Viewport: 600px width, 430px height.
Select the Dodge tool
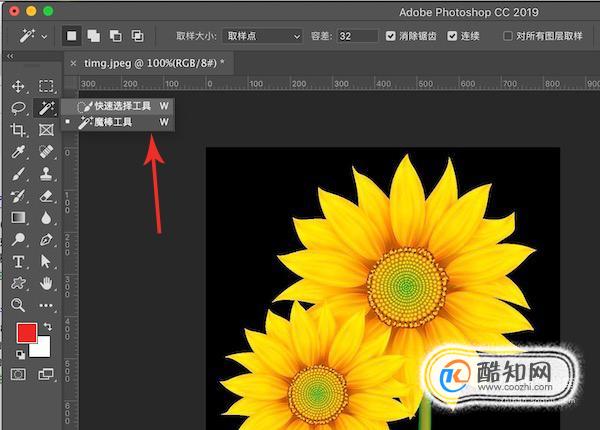18,240
